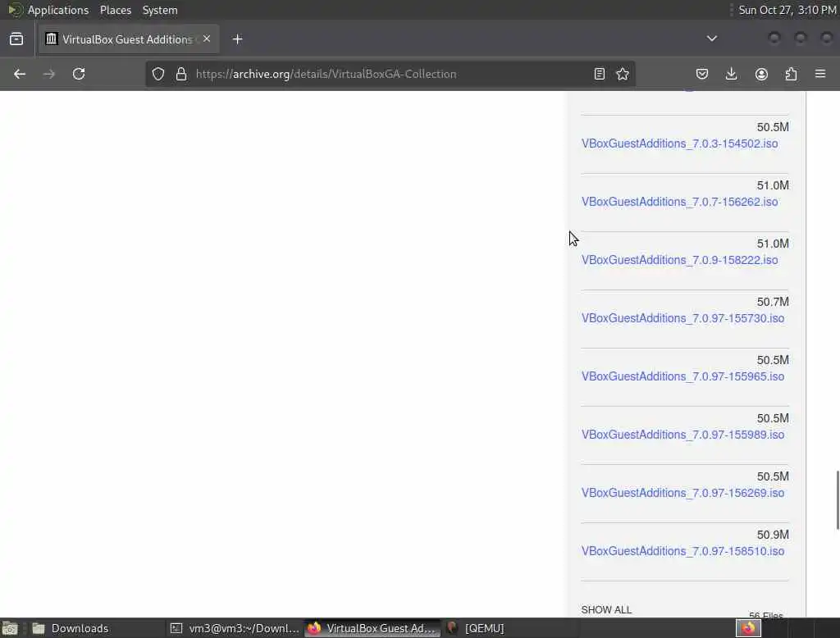Select the VirtualBox Guest Additions tab
This screenshot has width=840, height=638.
129,39
